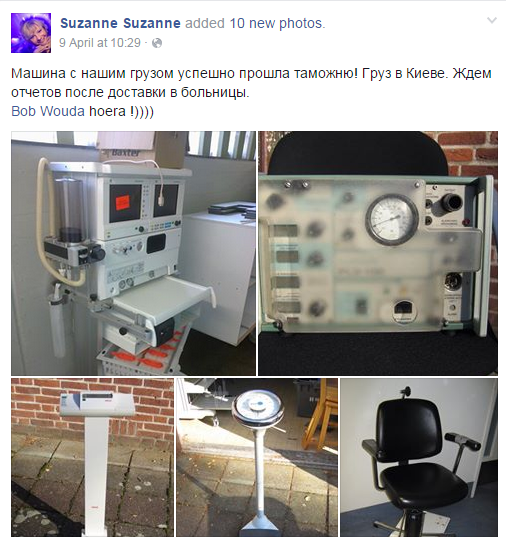506x542 pixels.
Task: Click the public globe privacy icon
Action: click(x=157, y=43)
